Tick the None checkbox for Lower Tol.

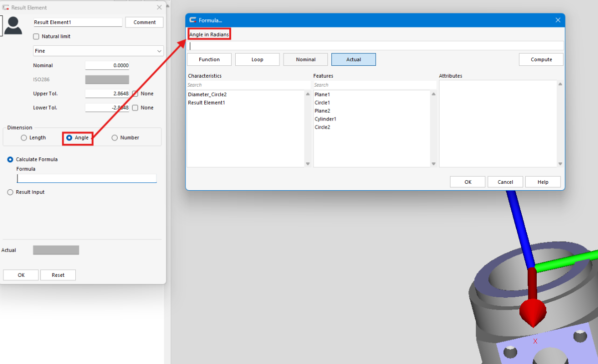point(135,108)
